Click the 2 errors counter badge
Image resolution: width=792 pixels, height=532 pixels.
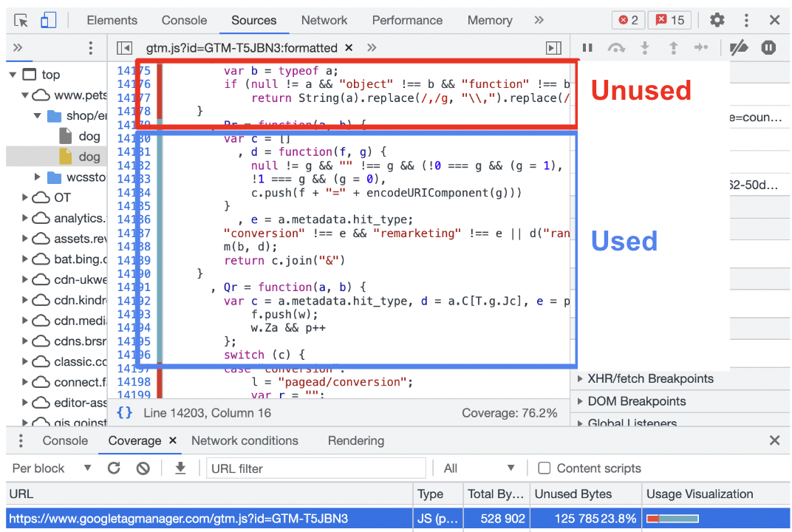click(628, 20)
